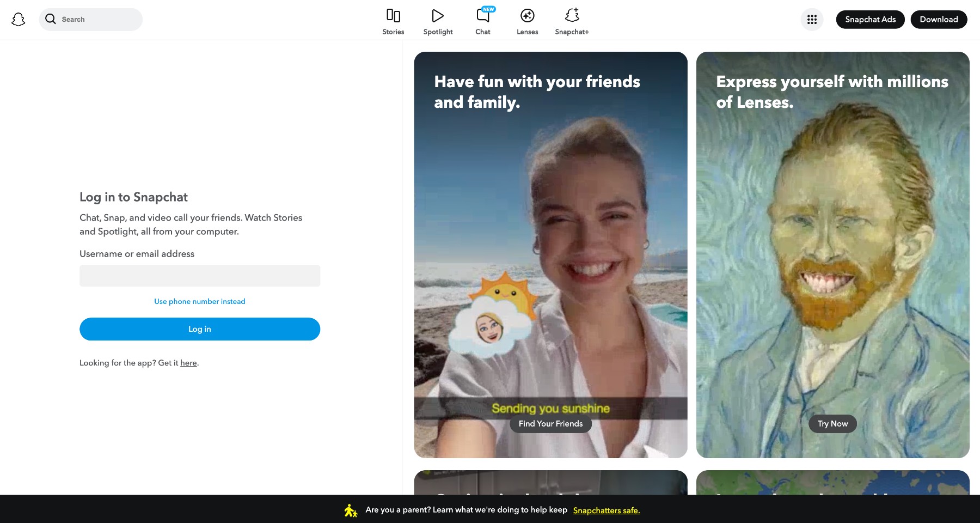
Task: Click the yellow parent safety icon
Action: pyautogui.click(x=351, y=510)
